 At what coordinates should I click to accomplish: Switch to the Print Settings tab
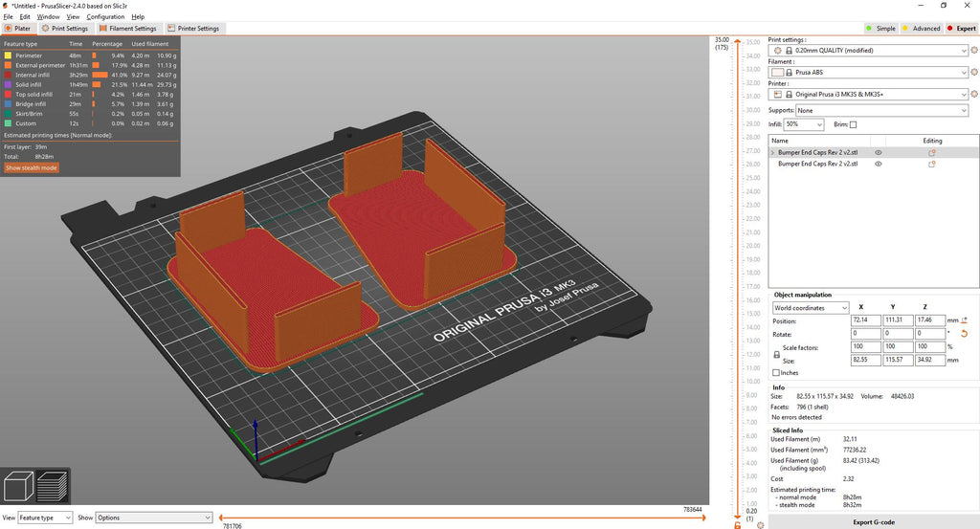[x=65, y=28]
